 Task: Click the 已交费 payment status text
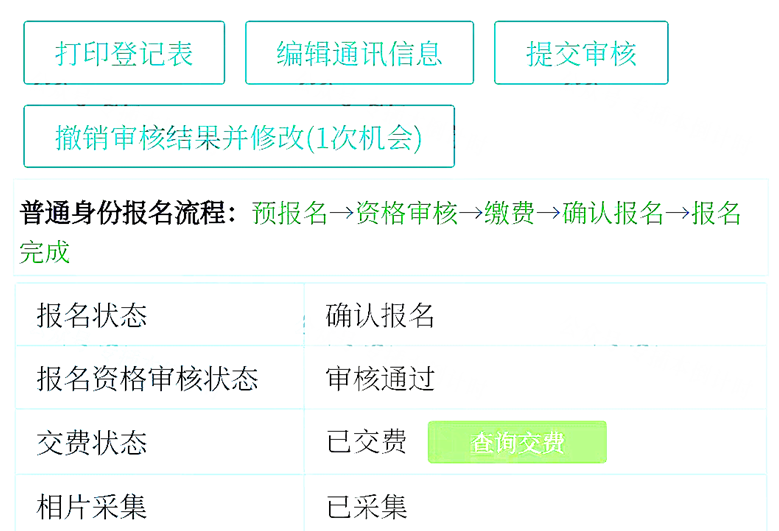(367, 442)
